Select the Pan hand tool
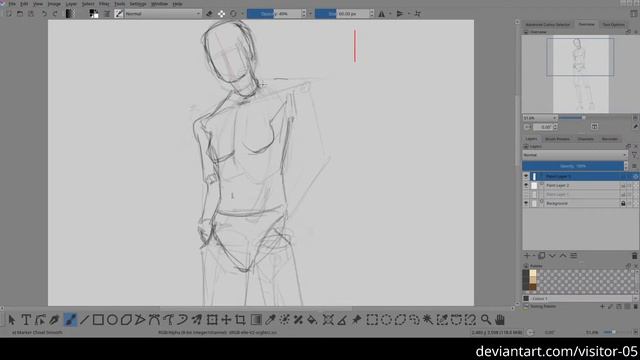The image size is (640, 360). 500,320
